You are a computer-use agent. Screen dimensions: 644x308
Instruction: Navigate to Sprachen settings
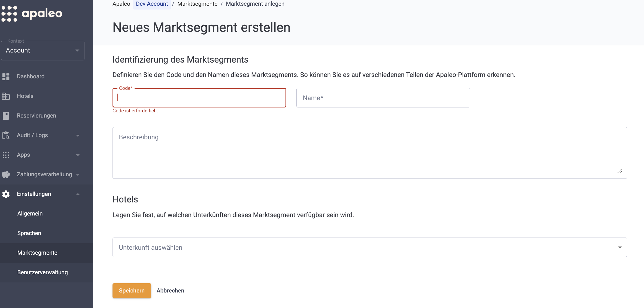tap(29, 233)
